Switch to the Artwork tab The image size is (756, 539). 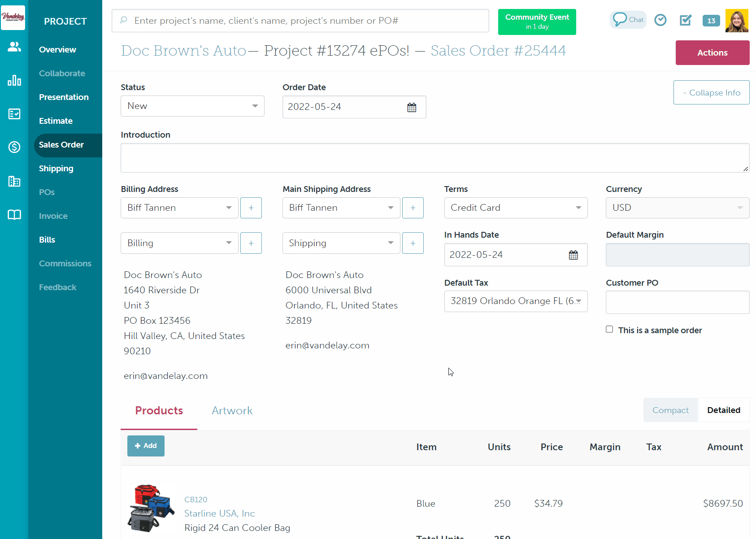point(232,411)
